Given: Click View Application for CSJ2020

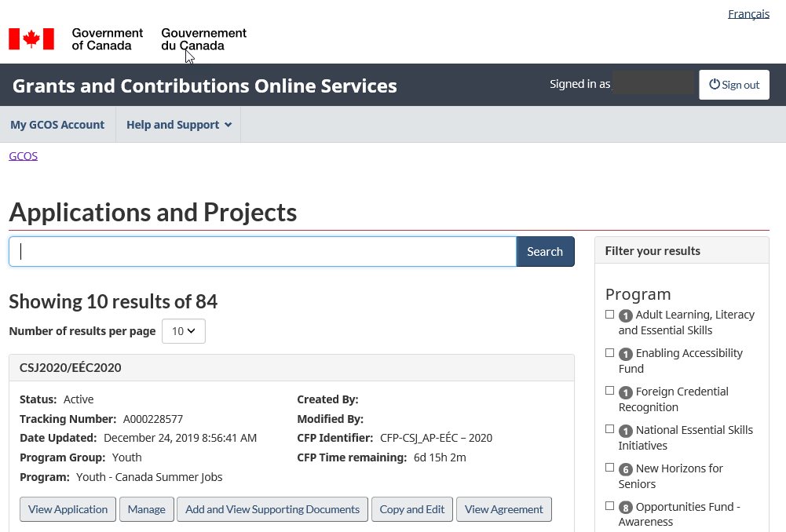Looking at the screenshot, I should pyautogui.click(x=68, y=509).
